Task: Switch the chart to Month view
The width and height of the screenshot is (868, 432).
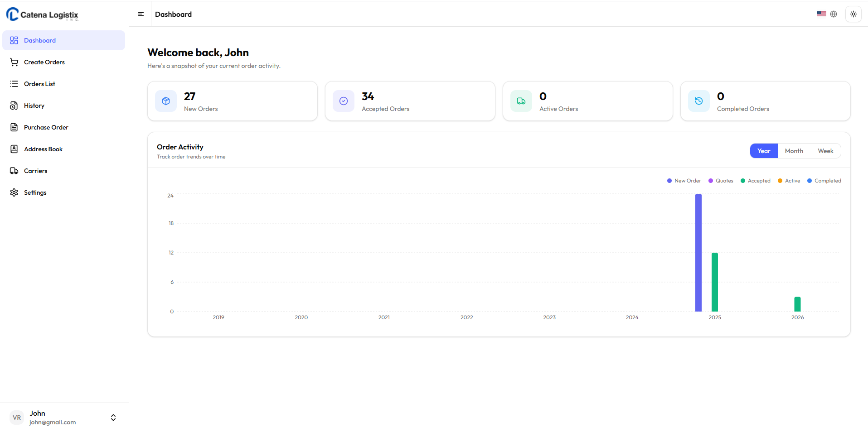Action: [x=794, y=151]
